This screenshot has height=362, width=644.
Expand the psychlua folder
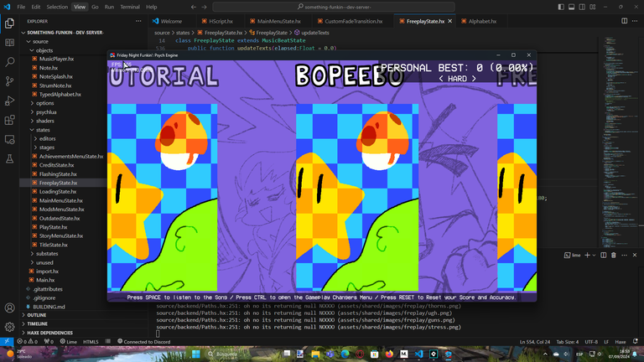coord(46,112)
